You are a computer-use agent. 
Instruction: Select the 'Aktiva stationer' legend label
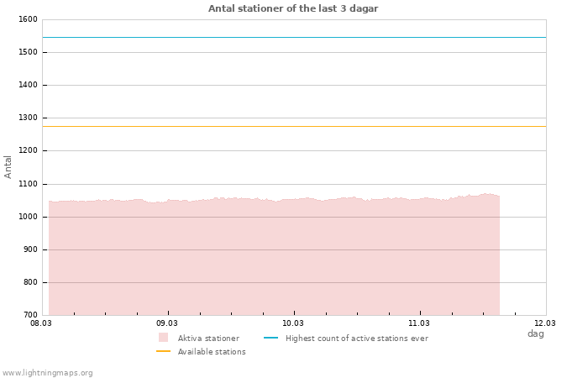tap(208, 339)
